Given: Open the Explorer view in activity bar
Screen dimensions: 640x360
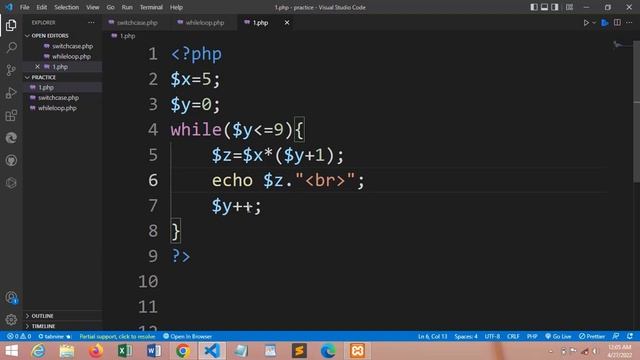Looking at the screenshot, I should [x=11, y=25].
